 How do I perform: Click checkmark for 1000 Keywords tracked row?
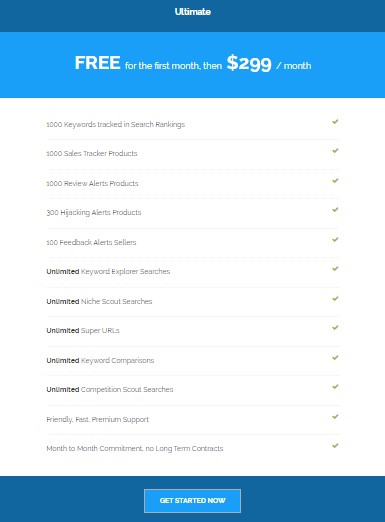click(335, 122)
